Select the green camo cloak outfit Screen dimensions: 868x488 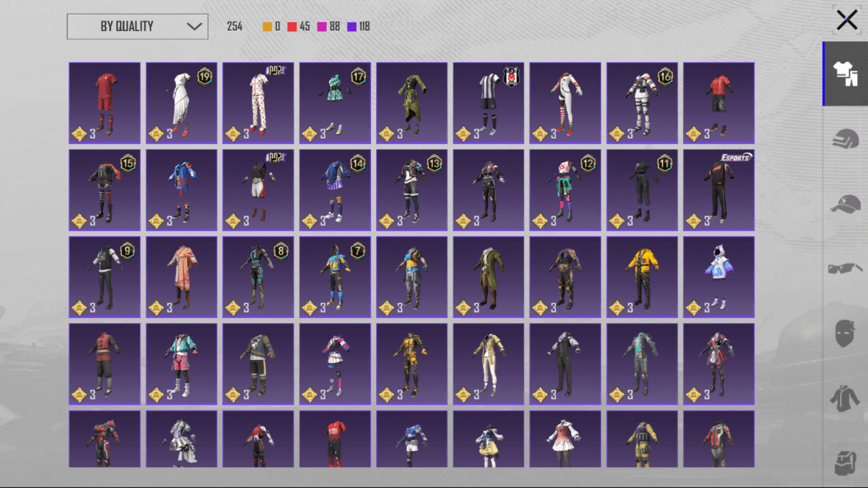(412, 103)
